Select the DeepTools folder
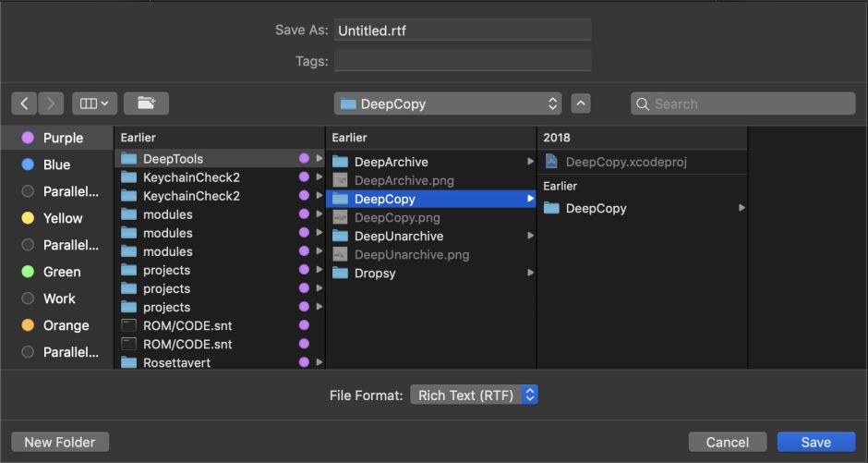 coord(220,158)
